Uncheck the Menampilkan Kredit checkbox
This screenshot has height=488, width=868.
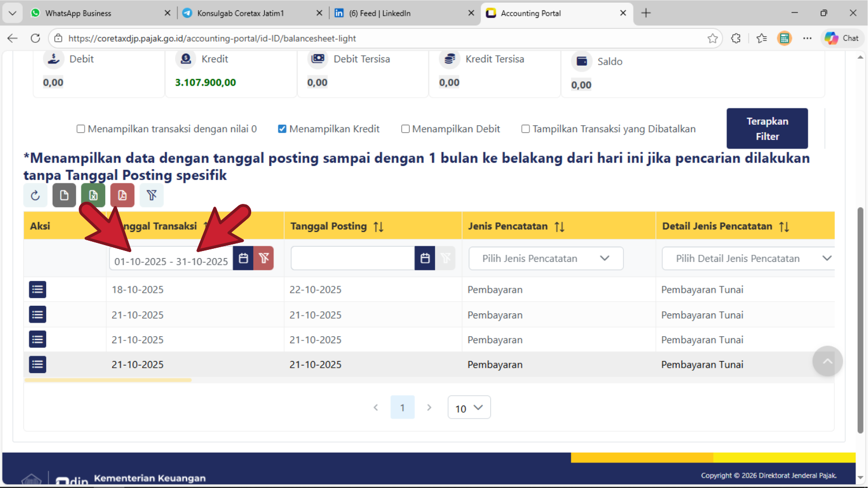[x=282, y=129]
